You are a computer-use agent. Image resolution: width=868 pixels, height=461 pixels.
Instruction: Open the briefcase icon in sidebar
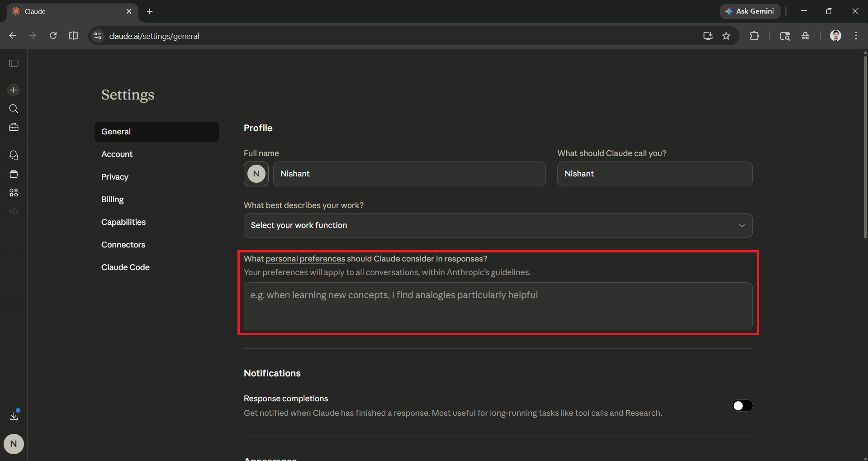click(14, 127)
